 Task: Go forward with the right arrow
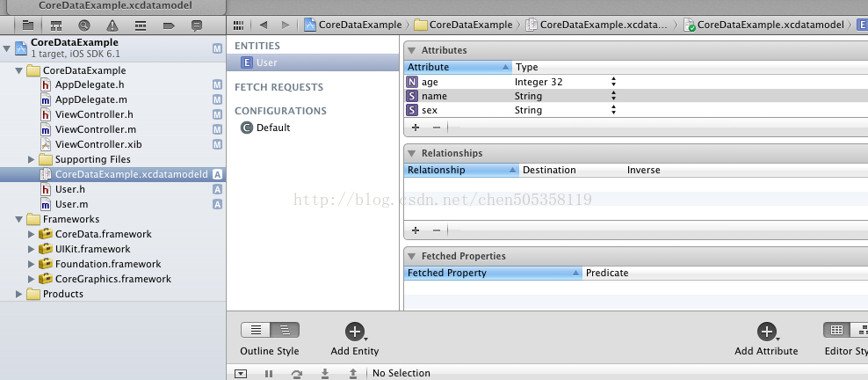tap(286, 25)
